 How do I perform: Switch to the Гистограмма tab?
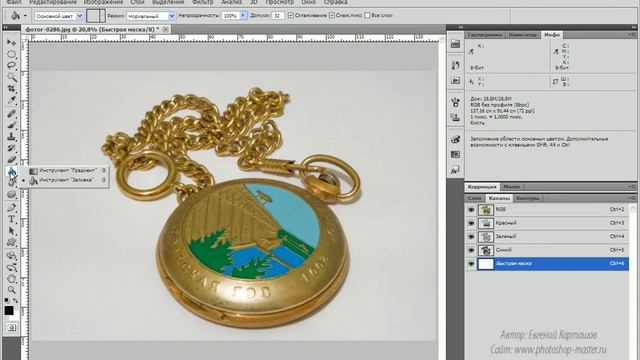click(x=485, y=35)
